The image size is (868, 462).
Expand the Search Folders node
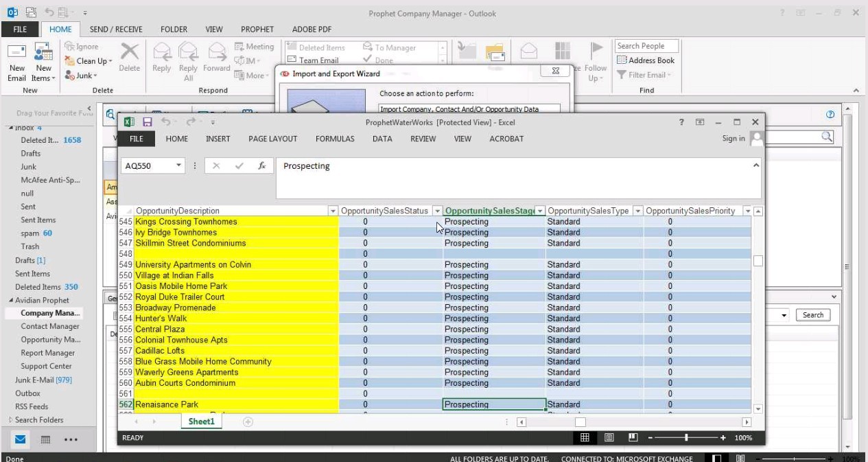11,419
